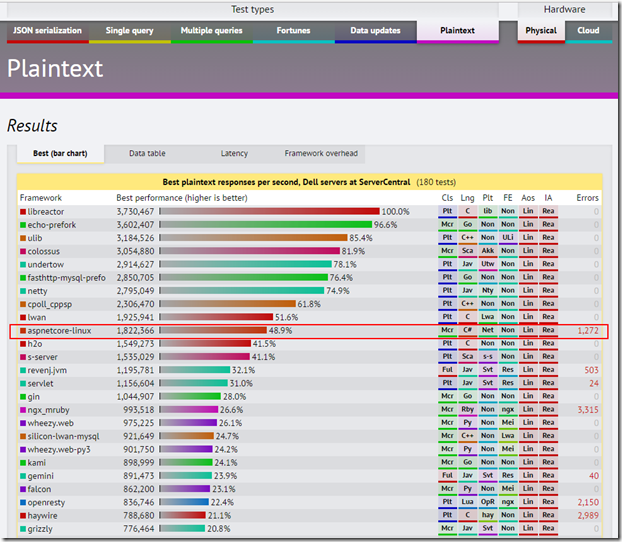The height and width of the screenshot is (542, 622).
Task: Select the Plaintext test tab
Action: point(457,31)
